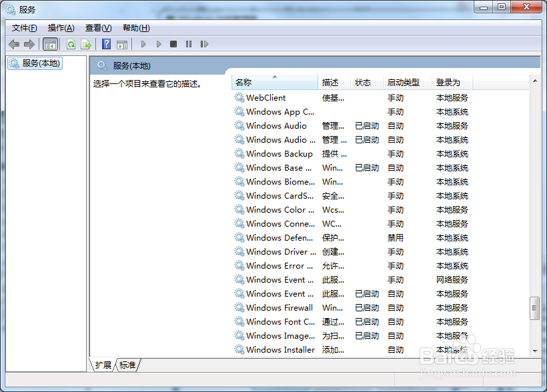
Task: Click the Forward arrow toolbar icon
Action: [x=29, y=44]
